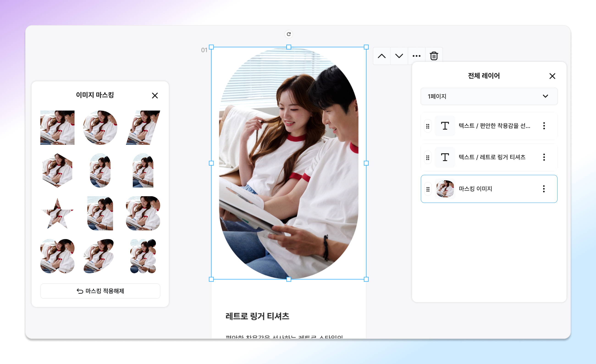The image size is (596, 364).
Task: Apply the rounded-bottom rectangle mask shape
Action: point(100,213)
